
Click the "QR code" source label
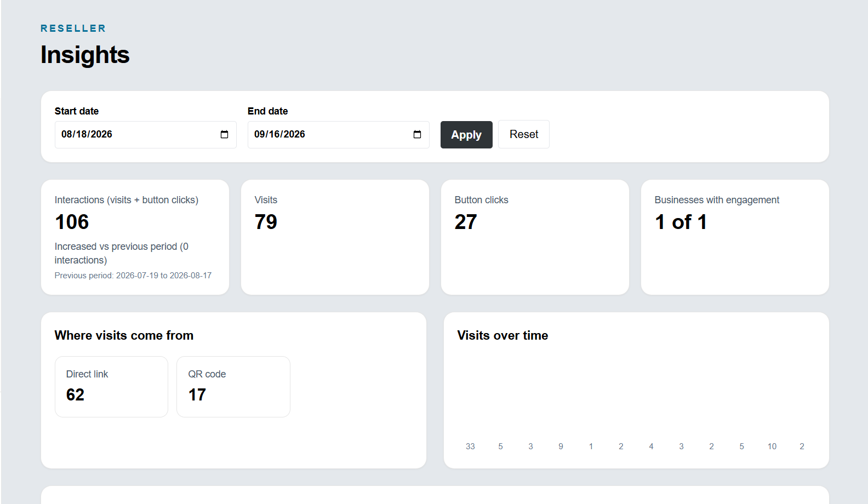click(207, 374)
